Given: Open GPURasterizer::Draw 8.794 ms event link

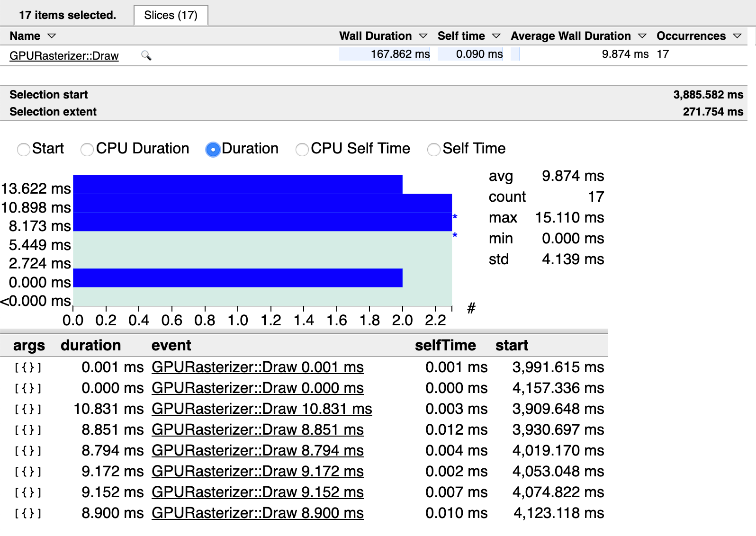Looking at the screenshot, I should tap(258, 450).
